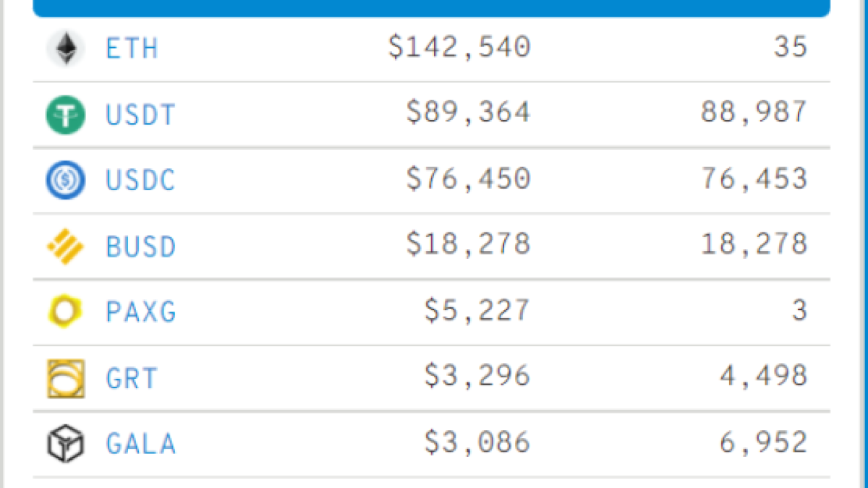Click the USDC blue coin icon
Viewport: 868px width, 488px height.
pos(66,181)
